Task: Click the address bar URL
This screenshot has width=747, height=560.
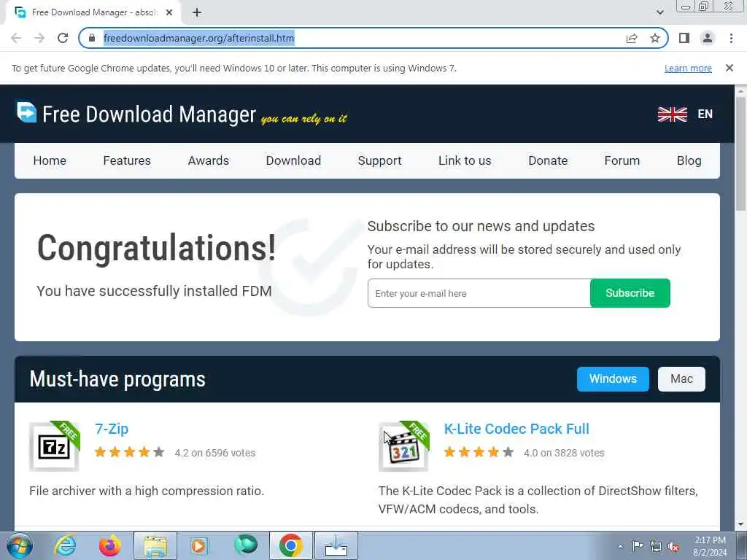Action: (198, 38)
